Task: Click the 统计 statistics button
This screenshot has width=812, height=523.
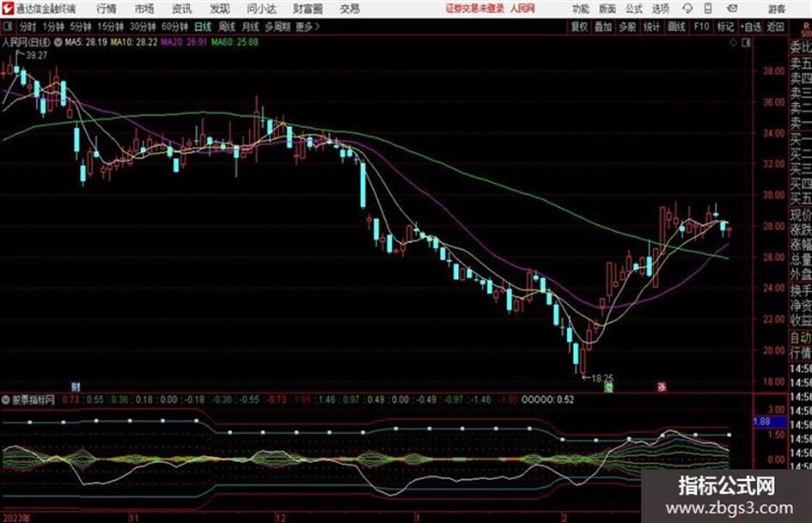Action: coord(651,27)
